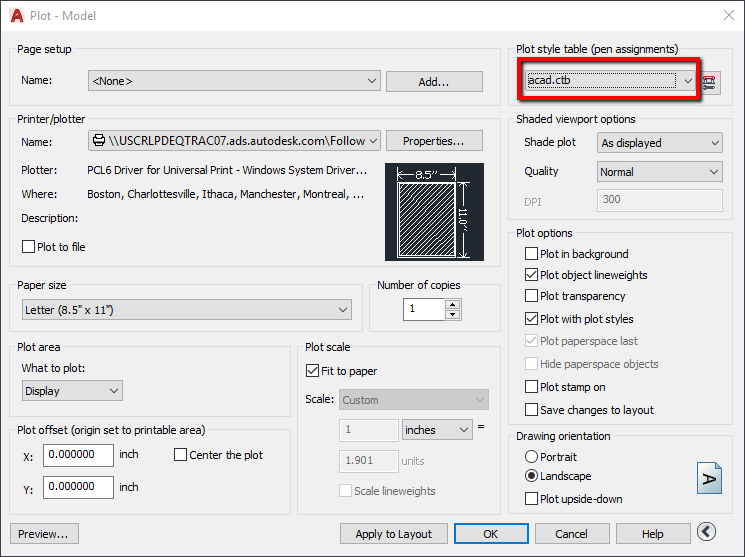Collapse the dialog with the round arrow button
This screenshot has width=745, height=557.
pos(707,531)
